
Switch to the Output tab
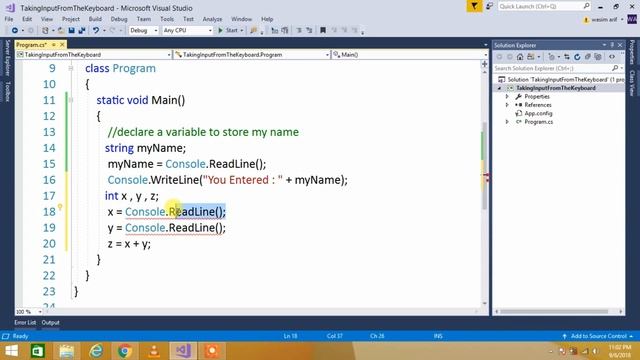tap(51, 322)
